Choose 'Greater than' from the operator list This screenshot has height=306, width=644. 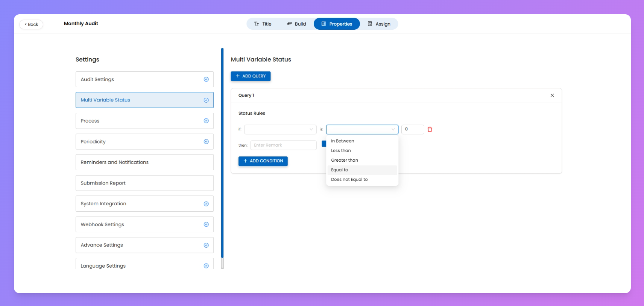[362, 160]
